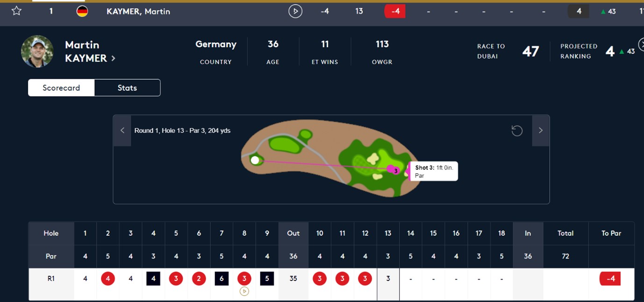Open Martin Kaymer's profile via name chevron

[x=113, y=58]
